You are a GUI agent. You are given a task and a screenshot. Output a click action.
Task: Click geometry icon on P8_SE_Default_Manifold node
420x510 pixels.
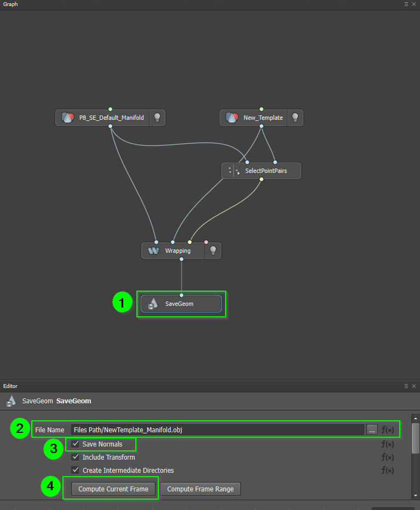point(68,118)
